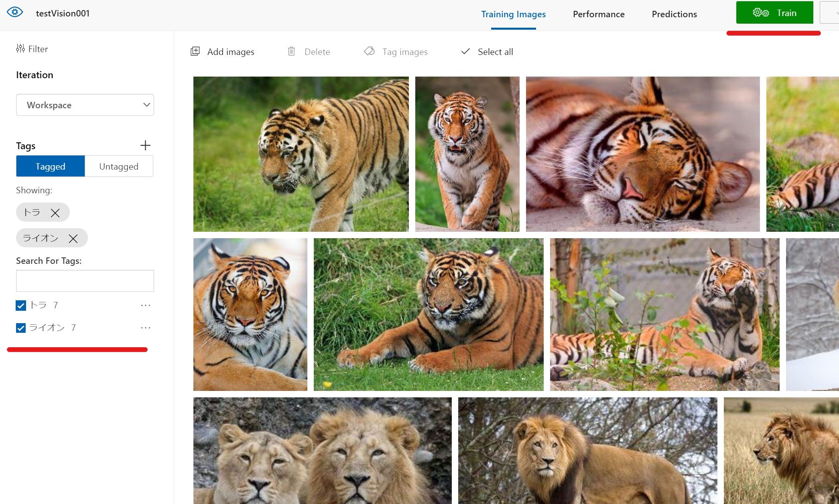The width and height of the screenshot is (839, 504).
Task: Select the tiger walking toward camera thumbnail
Action: (x=467, y=154)
